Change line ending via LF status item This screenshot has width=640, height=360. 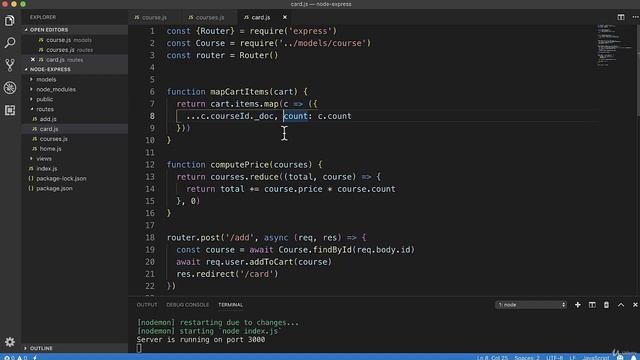pyautogui.click(x=572, y=358)
